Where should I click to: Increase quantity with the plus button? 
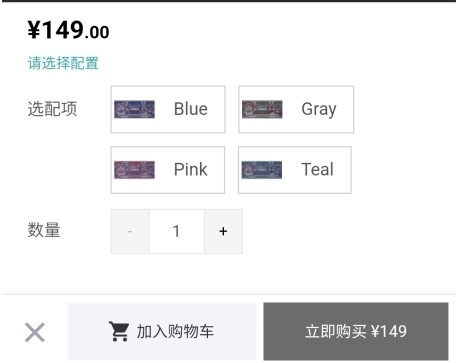point(223,231)
